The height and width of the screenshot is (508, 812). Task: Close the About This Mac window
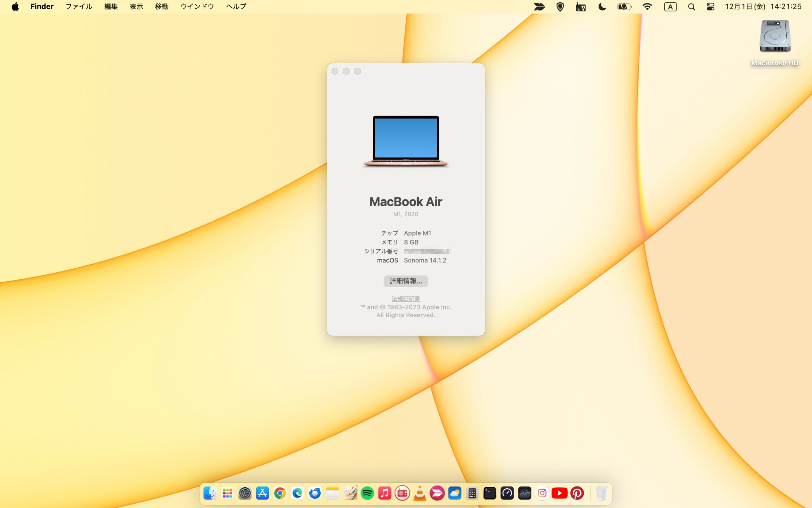(335, 71)
